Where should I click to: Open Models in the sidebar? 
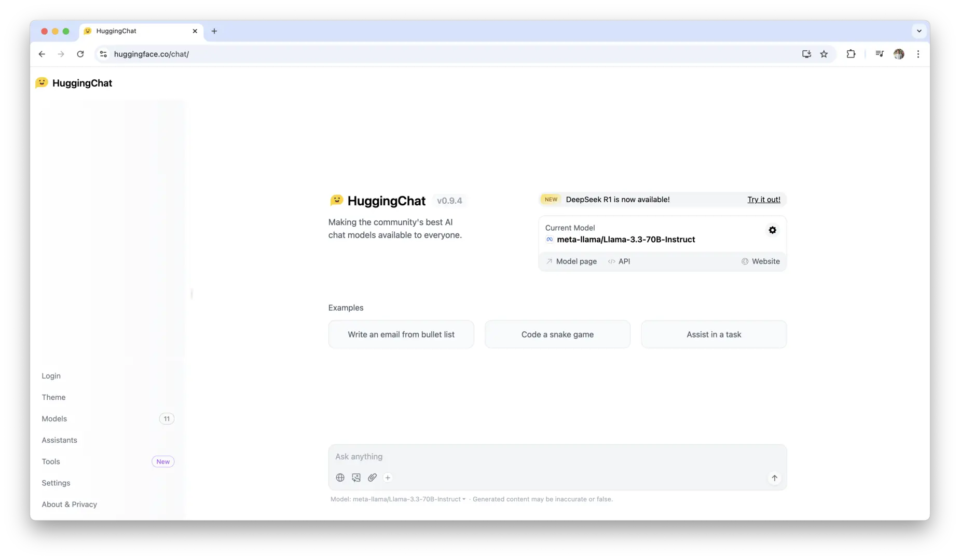pyautogui.click(x=54, y=419)
